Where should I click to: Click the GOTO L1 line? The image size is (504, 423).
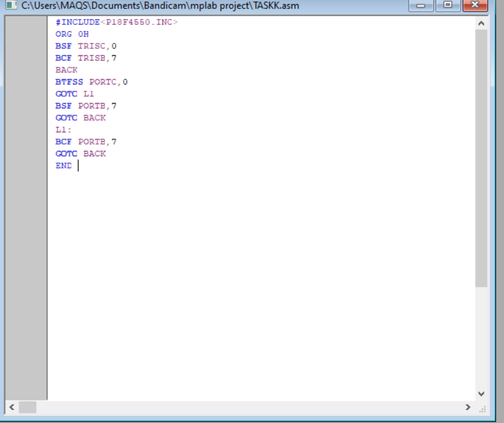[x=74, y=94]
